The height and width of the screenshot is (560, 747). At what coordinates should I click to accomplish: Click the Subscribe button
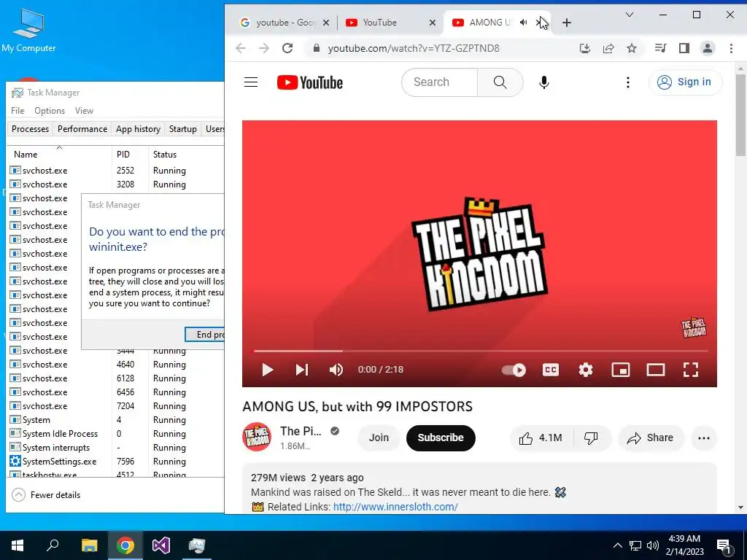441,438
